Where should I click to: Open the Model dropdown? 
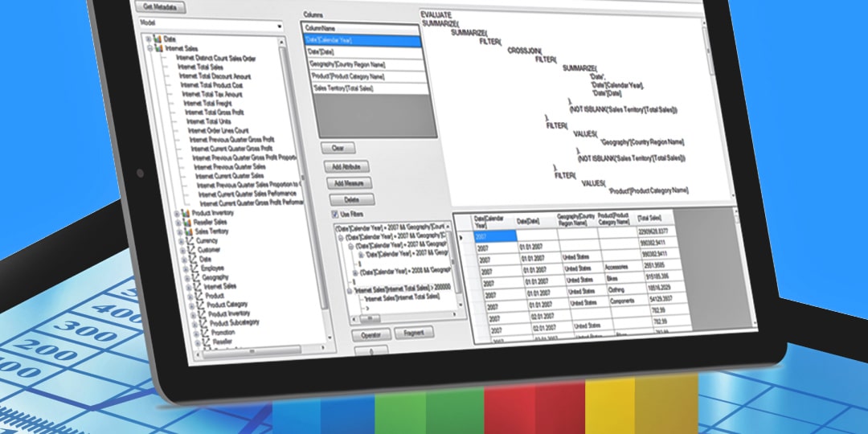point(280,27)
